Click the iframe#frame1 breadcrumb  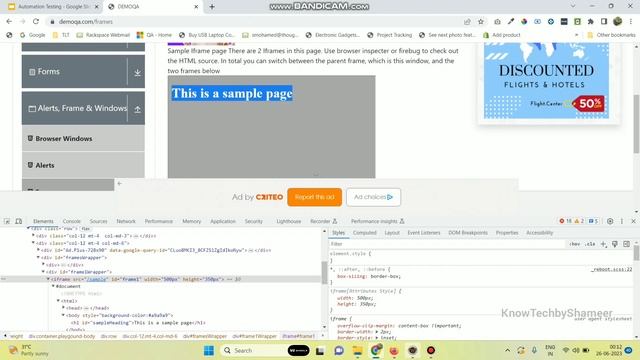pos(298,336)
